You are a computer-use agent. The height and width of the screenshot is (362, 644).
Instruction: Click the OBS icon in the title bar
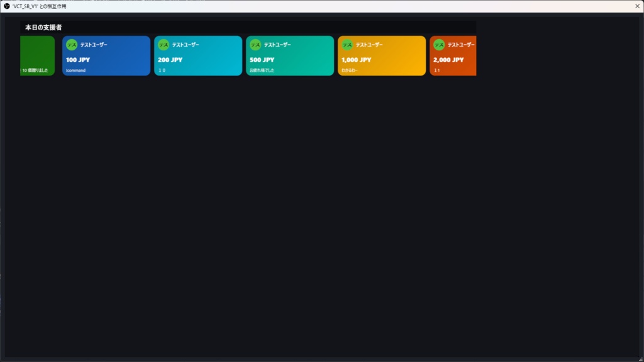click(6, 6)
